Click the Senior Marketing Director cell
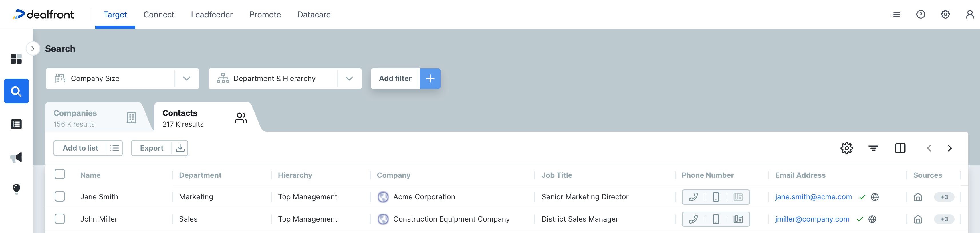 coord(585,197)
